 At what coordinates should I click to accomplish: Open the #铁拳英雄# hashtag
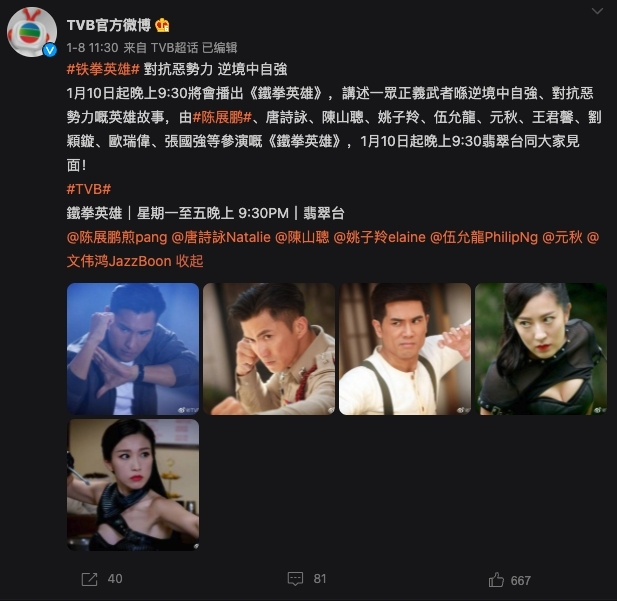coord(103,69)
